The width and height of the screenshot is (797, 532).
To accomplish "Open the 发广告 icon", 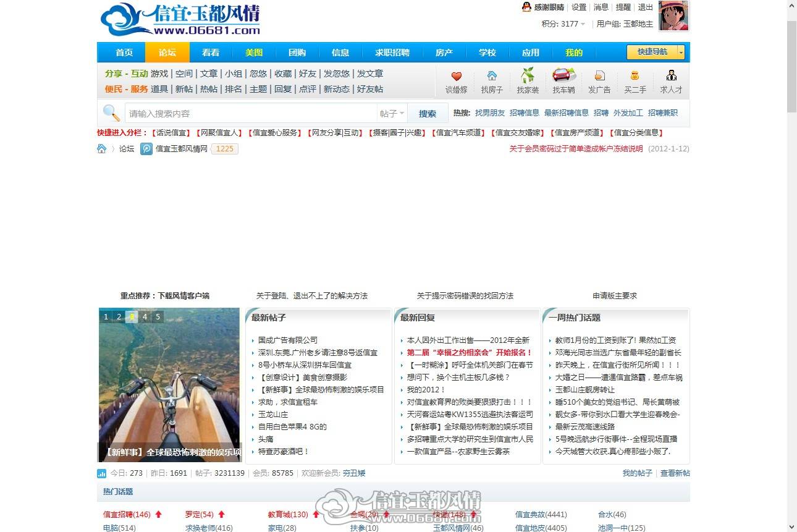I will [599, 76].
